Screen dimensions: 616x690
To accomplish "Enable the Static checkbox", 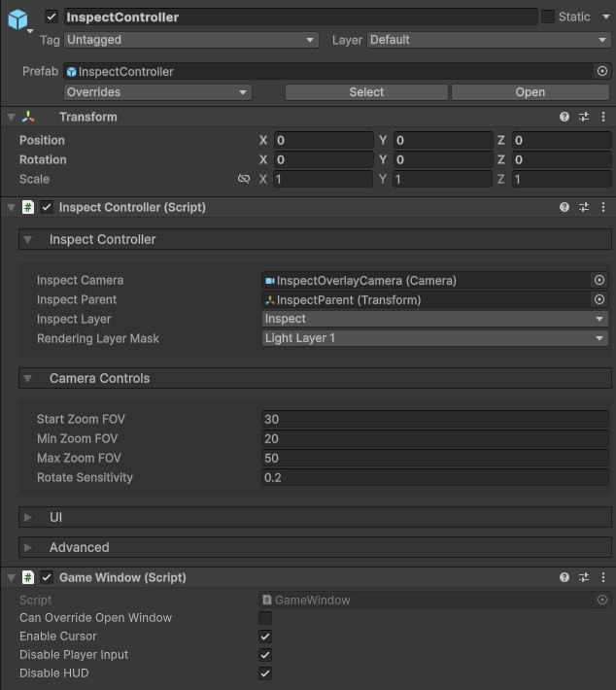I will coord(548,17).
